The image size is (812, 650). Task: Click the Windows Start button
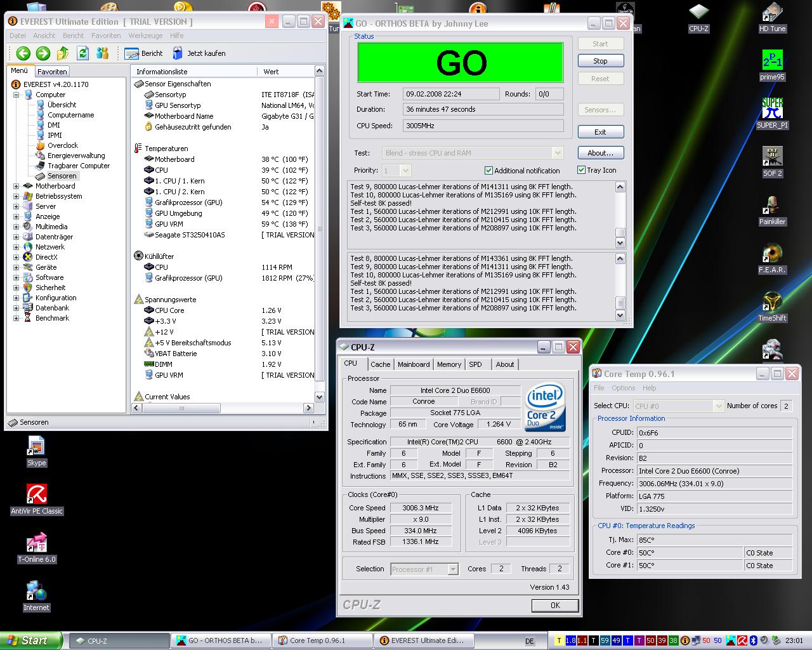point(31,640)
